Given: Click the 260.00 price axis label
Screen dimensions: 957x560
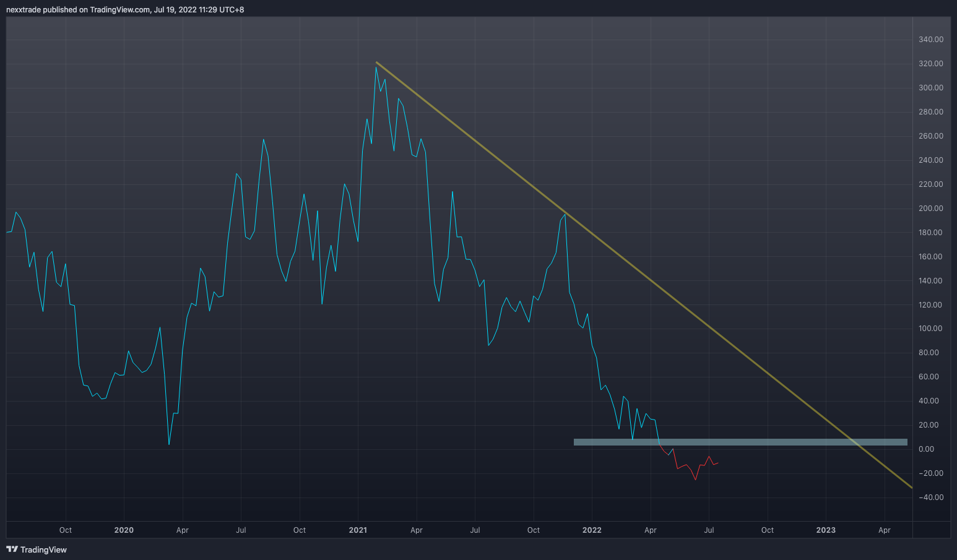Looking at the screenshot, I should point(931,136).
